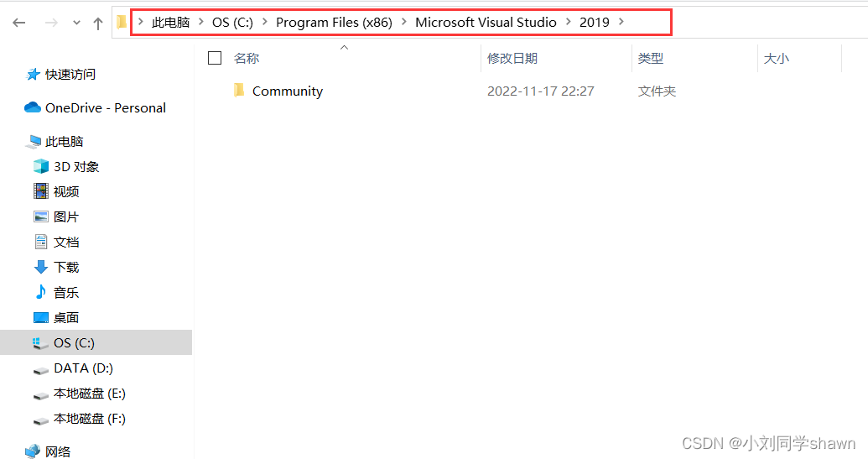Open 网络 in navigation pane

(x=58, y=451)
